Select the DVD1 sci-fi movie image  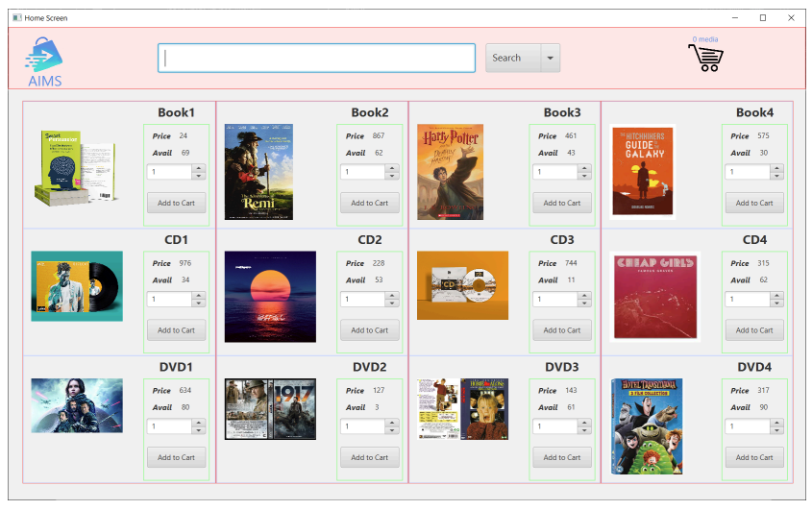point(77,405)
